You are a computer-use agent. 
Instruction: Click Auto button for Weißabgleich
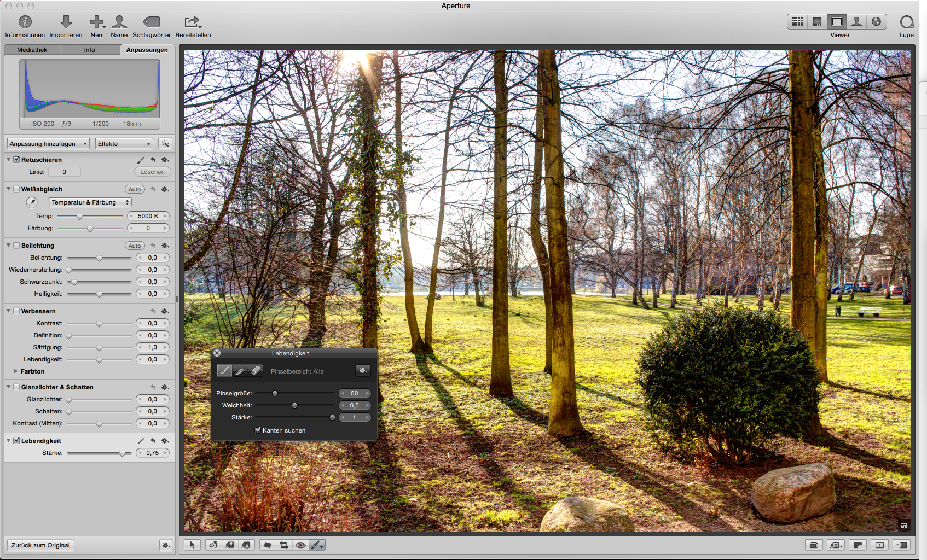pos(135,189)
